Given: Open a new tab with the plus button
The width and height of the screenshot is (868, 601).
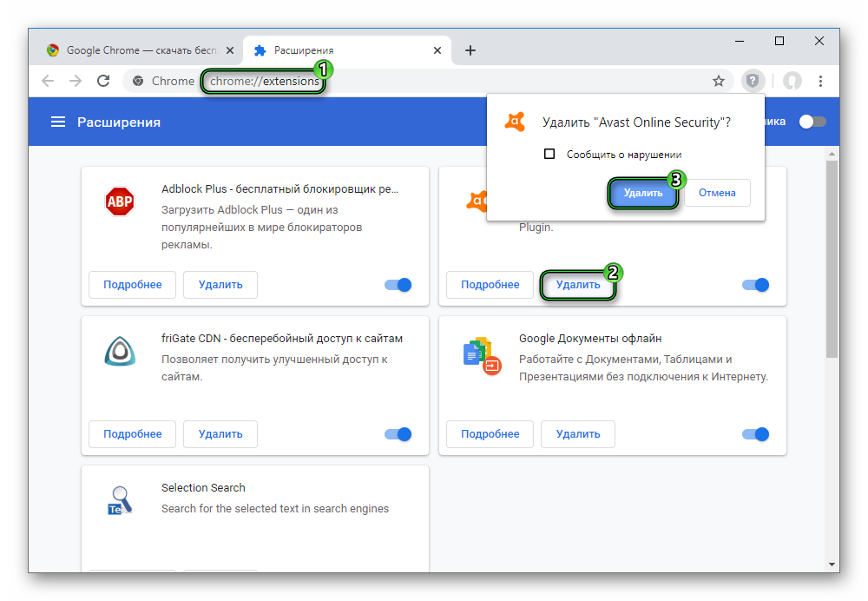Looking at the screenshot, I should (x=470, y=50).
